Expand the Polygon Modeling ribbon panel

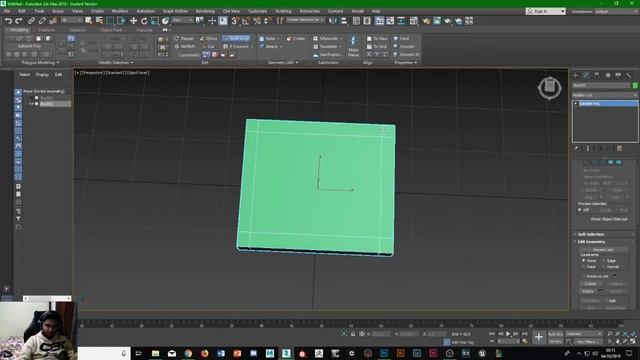(40, 62)
